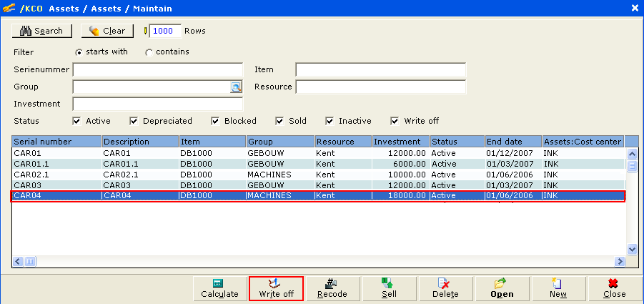The image size is (644, 304).
Task: Toggle the Sold status checkbox
Action: pyautogui.click(x=279, y=121)
